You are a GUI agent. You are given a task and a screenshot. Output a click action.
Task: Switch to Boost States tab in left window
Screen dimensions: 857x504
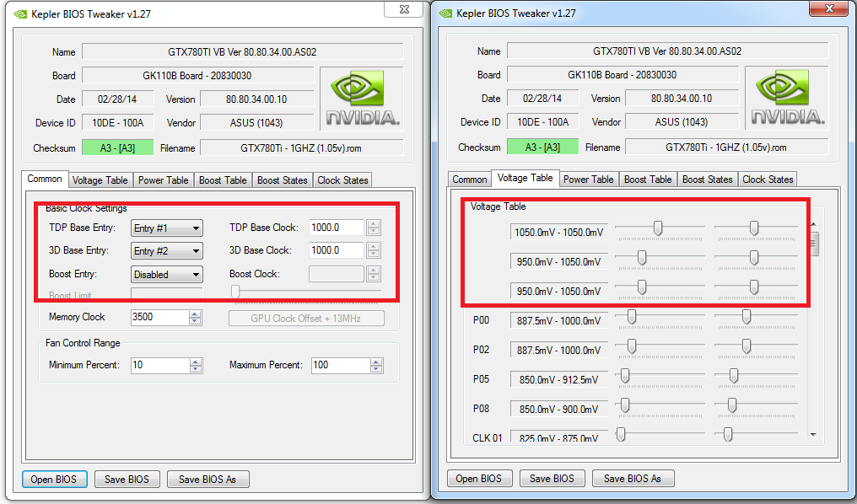(x=283, y=180)
